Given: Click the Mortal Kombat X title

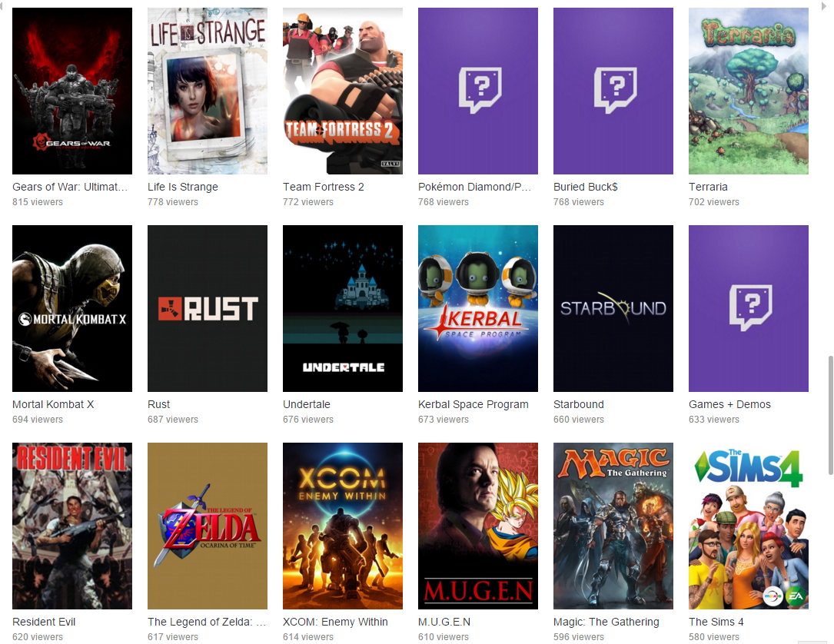Looking at the screenshot, I should (53, 404).
